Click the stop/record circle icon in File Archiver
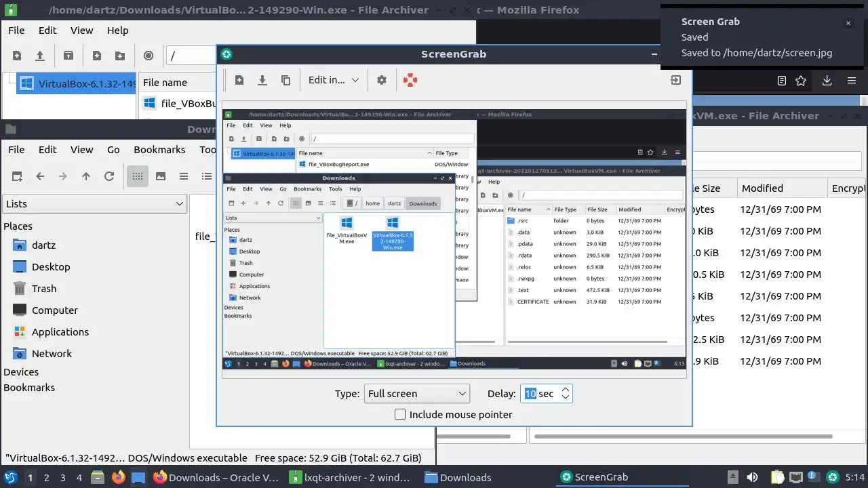Screen dimensions: 868x488 click(149, 56)
